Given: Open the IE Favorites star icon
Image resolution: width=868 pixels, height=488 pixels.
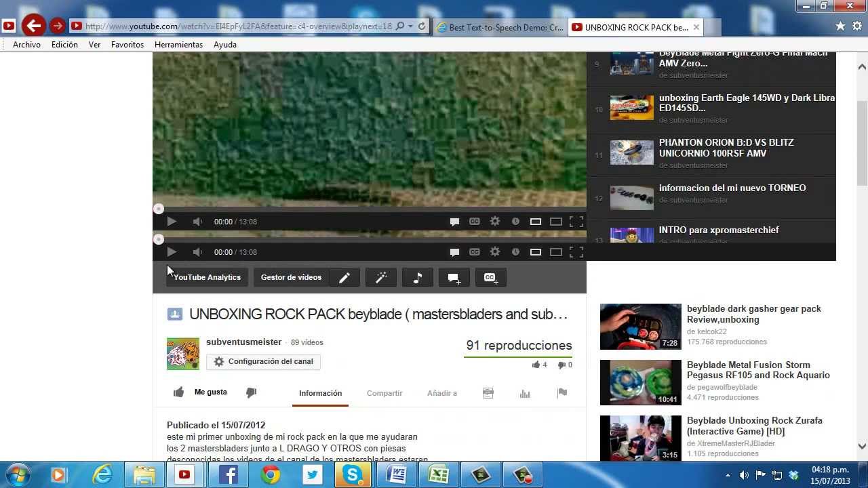Looking at the screenshot, I should click(840, 26).
